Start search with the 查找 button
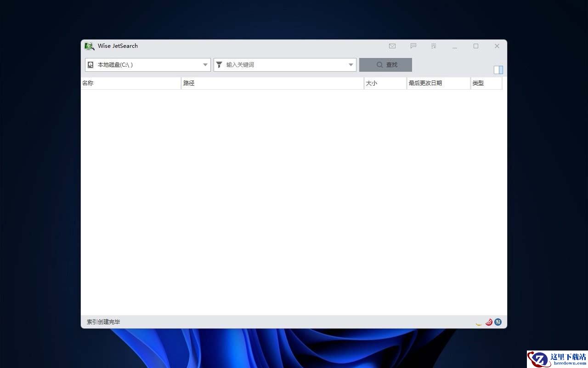 385,65
